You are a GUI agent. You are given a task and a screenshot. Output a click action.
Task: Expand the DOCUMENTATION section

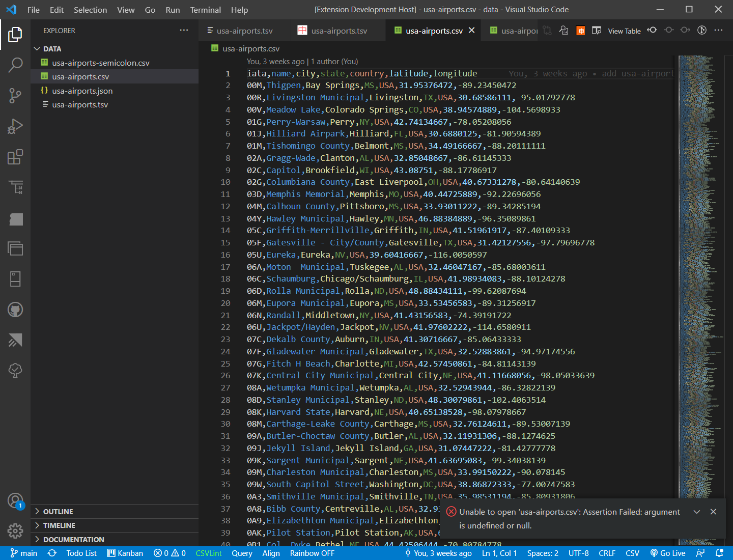tap(115, 540)
